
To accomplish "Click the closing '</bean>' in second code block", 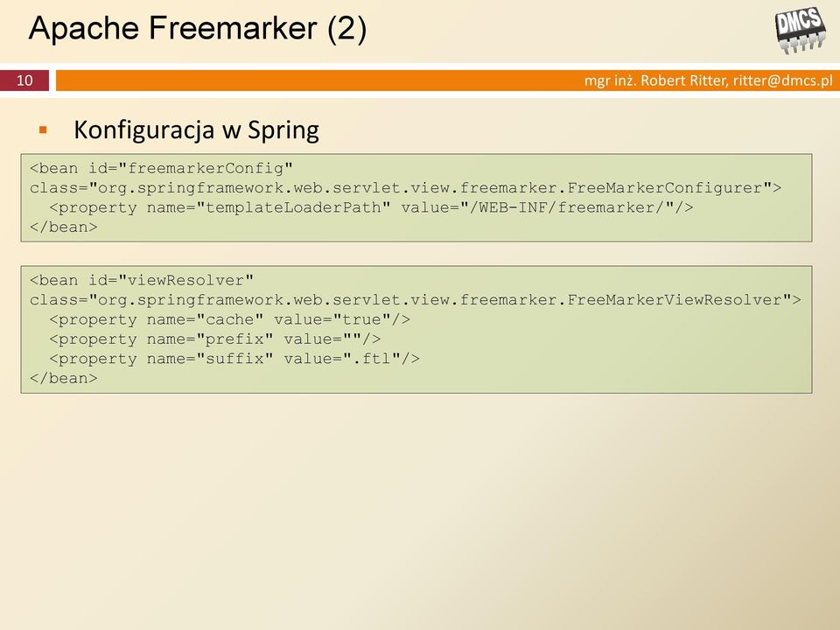I will (x=64, y=378).
